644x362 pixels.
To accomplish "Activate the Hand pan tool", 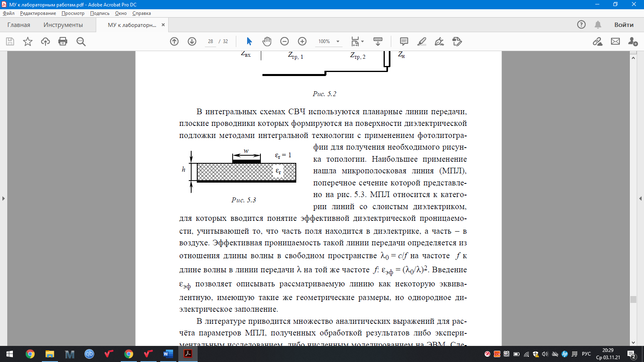I will coord(267,41).
